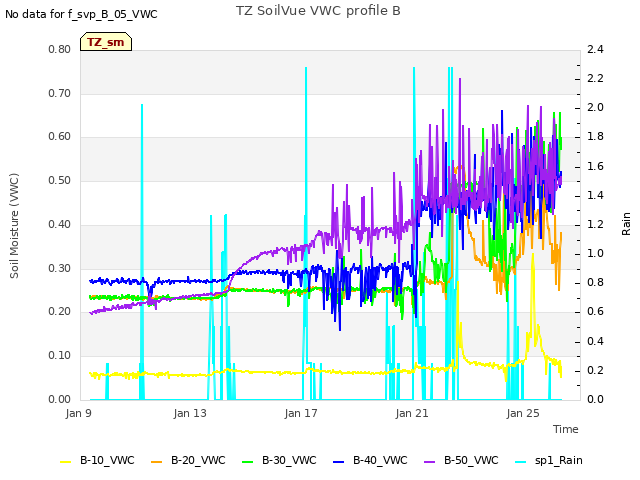Screen dimensions: 640x480
Task: Click the B-10_VWC legend entry
Action: pyautogui.click(x=97, y=460)
